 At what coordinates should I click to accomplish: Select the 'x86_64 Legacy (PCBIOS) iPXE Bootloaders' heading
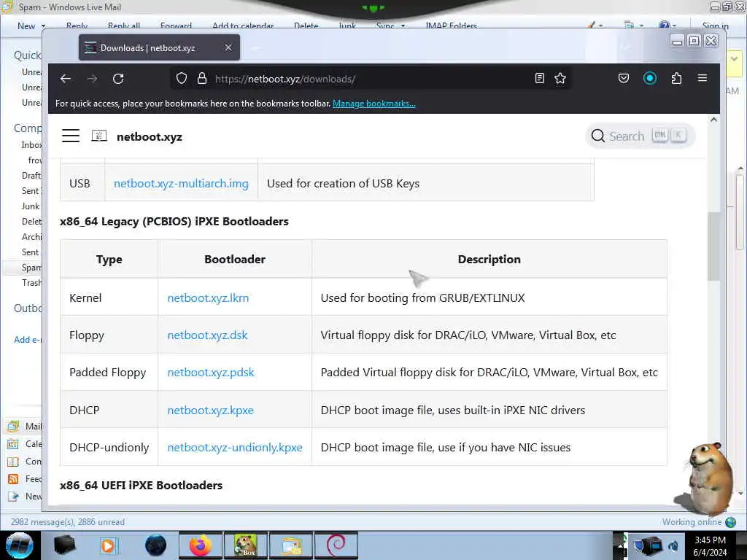[174, 222]
